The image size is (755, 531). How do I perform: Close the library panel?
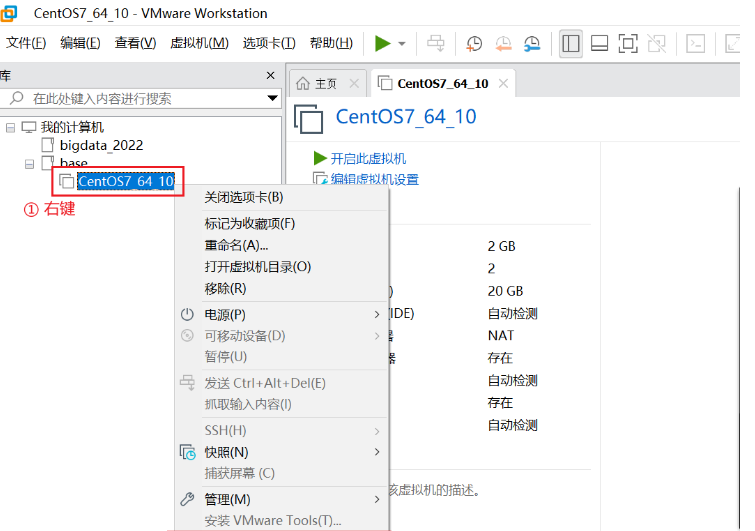pos(271,75)
